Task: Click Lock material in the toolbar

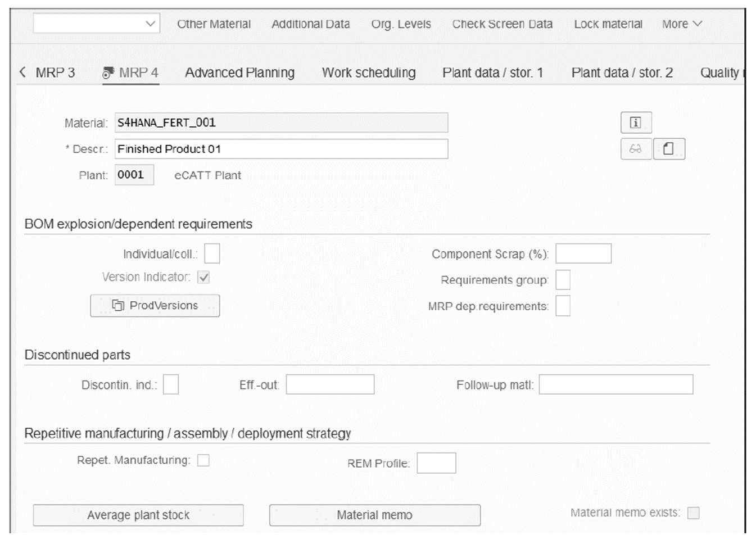Action: (608, 24)
